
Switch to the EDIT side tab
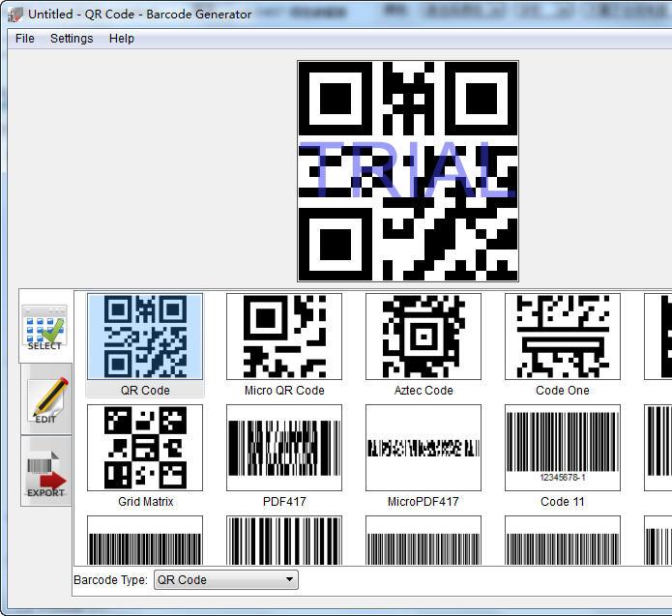pos(46,399)
